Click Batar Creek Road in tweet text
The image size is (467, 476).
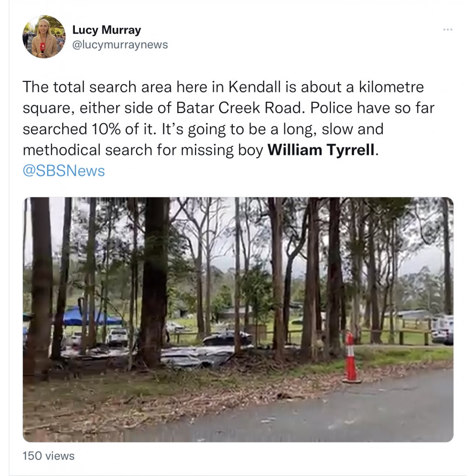tap(240, 108)
